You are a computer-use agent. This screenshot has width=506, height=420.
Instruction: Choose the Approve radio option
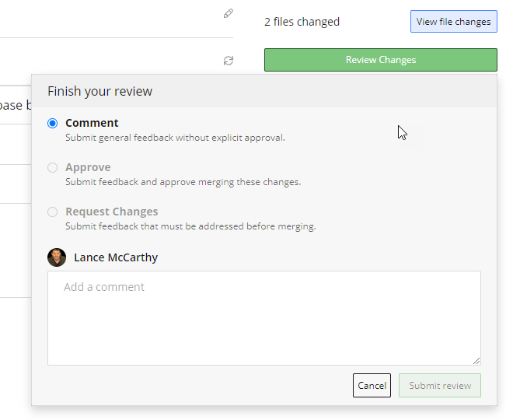(x=53, y=167)
